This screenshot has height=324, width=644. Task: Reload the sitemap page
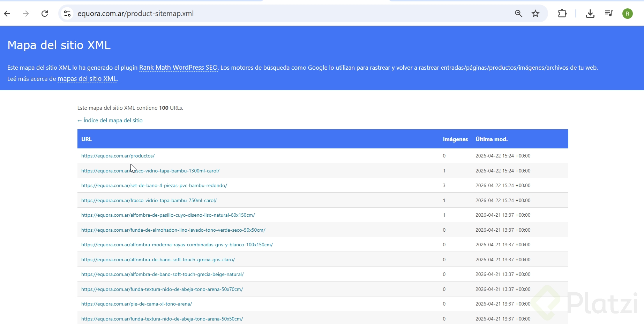(45, 14)
